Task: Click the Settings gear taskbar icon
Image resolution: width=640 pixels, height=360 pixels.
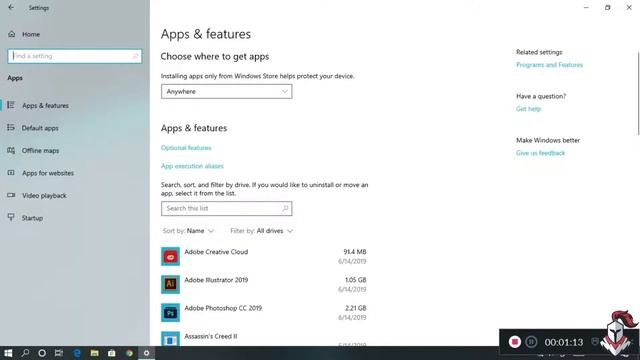Action: point(147,353)
